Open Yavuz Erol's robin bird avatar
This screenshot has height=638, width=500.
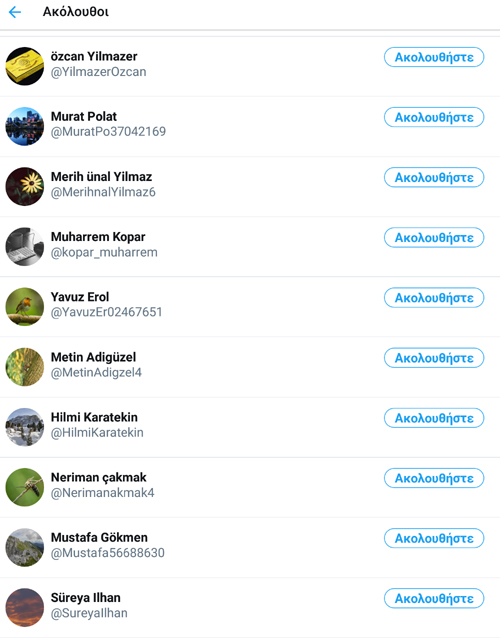point(25,307)
